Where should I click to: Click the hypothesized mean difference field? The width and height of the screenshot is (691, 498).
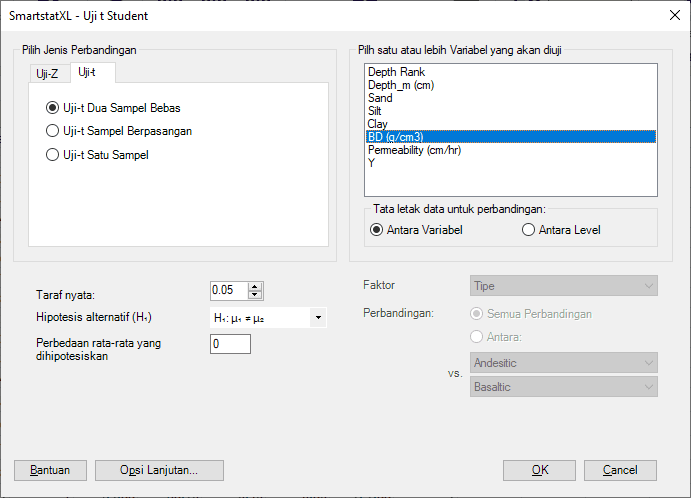click(x=230, y=344)
